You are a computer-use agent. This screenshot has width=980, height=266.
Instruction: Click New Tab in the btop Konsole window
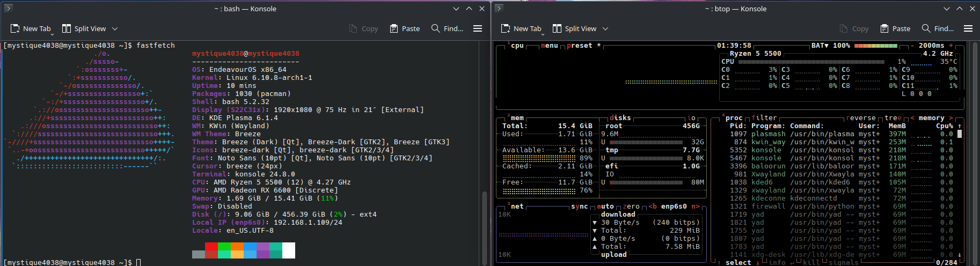point(521,28)
